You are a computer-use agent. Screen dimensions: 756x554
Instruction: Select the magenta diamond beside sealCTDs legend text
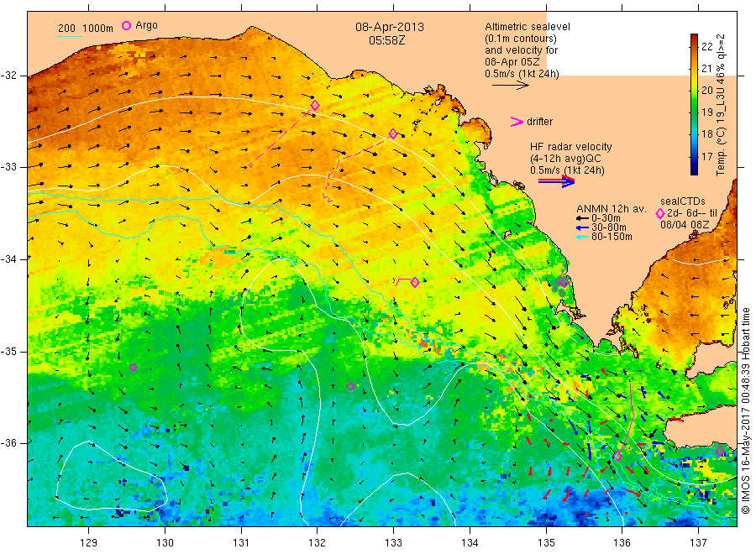pos(660,213)
